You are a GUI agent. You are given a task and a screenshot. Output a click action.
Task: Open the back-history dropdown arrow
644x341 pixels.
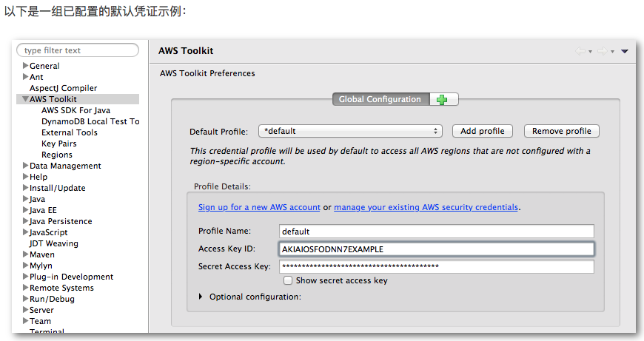pos(591,52)
